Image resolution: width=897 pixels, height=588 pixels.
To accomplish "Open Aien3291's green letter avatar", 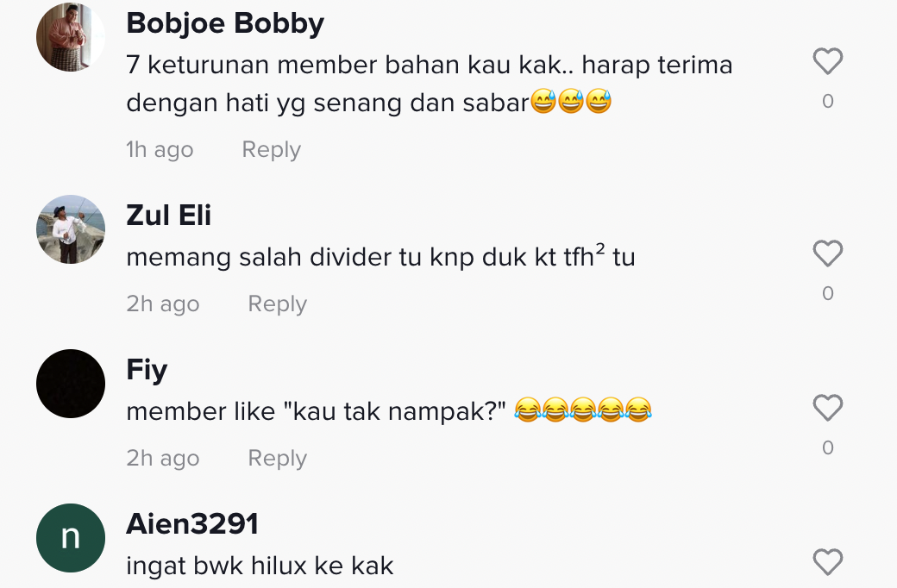I will point(71,538).
